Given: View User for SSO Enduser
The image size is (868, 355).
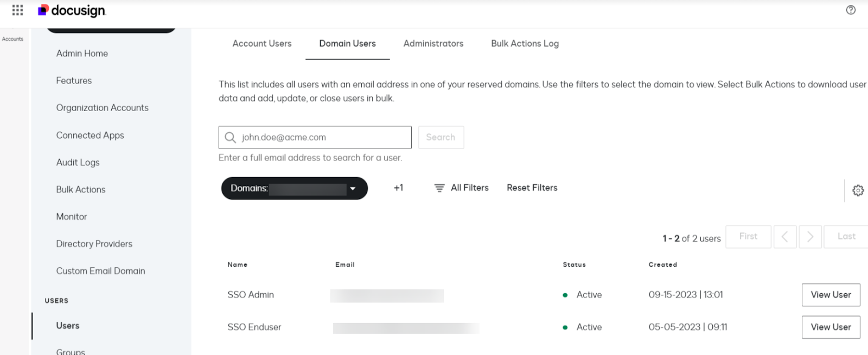Looking at the screenshot, I should [x=831, y=327].
